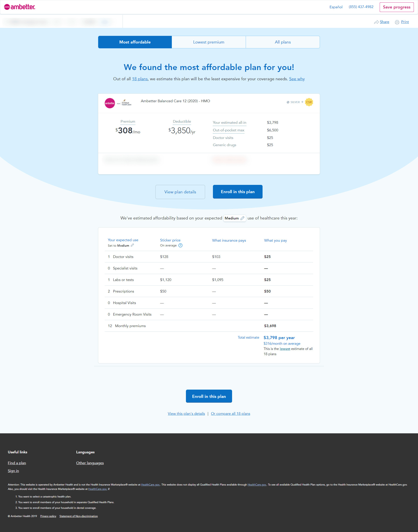Click phone number (855) 437-4982
This screenshot has height=532, width=418.
point(361,7)
